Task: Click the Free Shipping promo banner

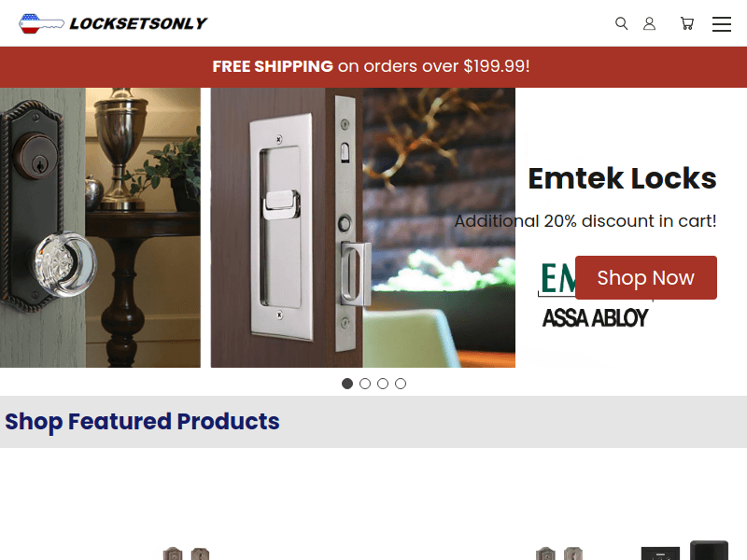Action: [373, 66]
